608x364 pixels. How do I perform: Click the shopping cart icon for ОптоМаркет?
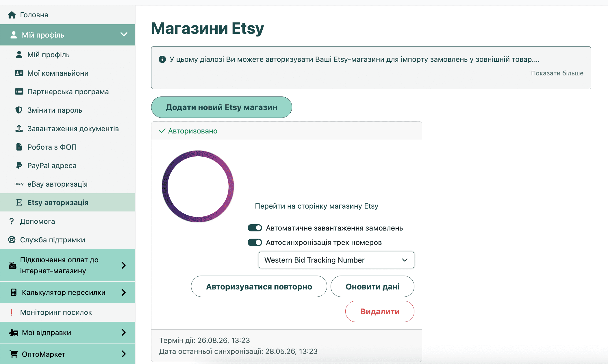[x=14, y=354]
